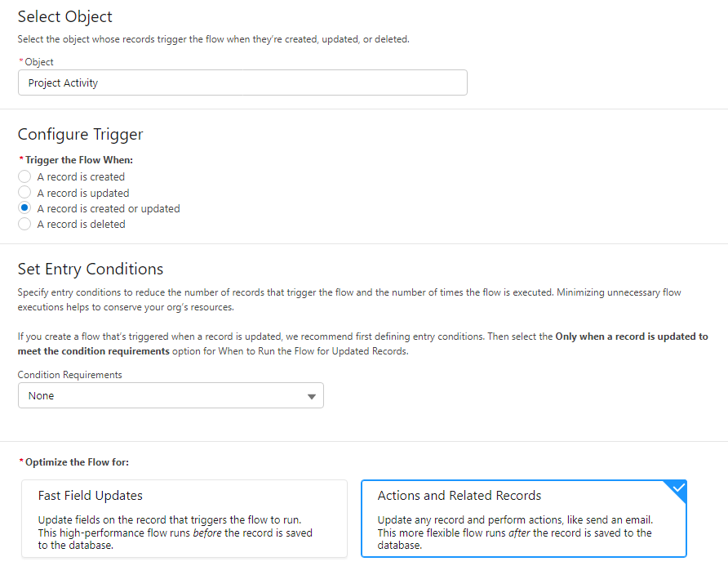Screen dimensions: 728x566
Task: Click the Object input field
Action: [242, 82]
